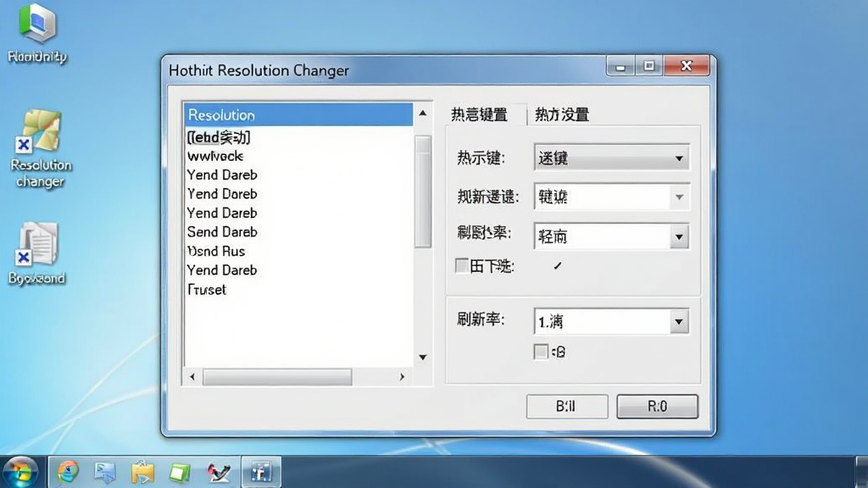Open the Resolution changer desktop shortcut
This screenshot has width=868, height=488.
click(41, 148)
